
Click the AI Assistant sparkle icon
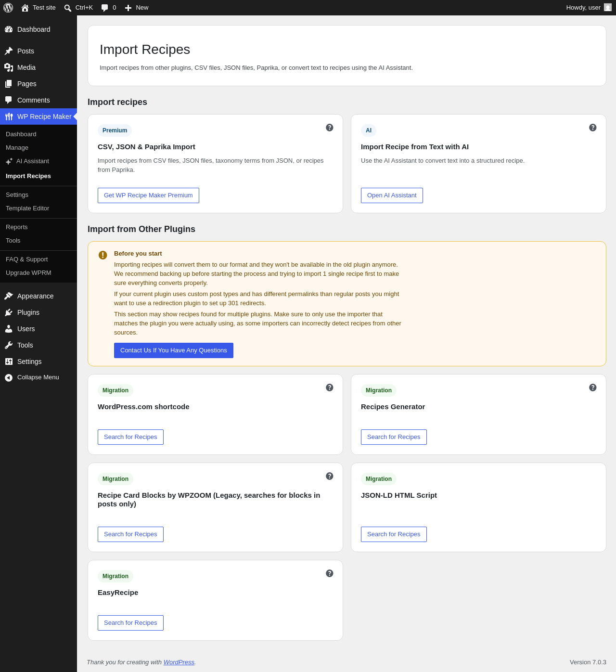tap(9, 161)
